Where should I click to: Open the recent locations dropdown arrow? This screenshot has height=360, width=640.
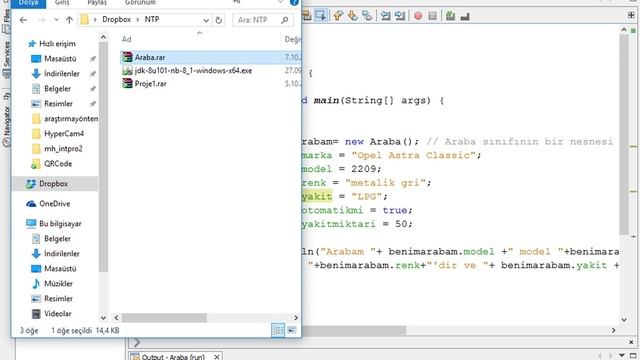[56, 20]
